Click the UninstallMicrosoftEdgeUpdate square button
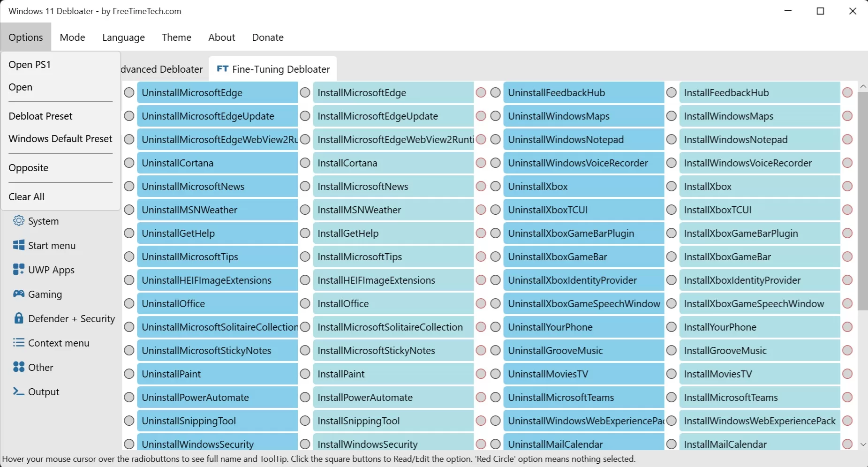The width and height of the screenshot is (868, 467). 217,116
